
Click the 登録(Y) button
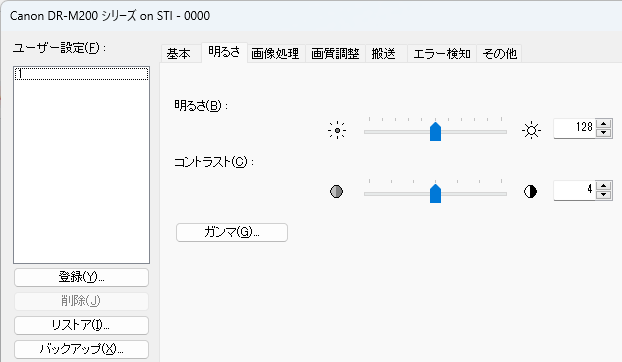[x=81, y=277]
